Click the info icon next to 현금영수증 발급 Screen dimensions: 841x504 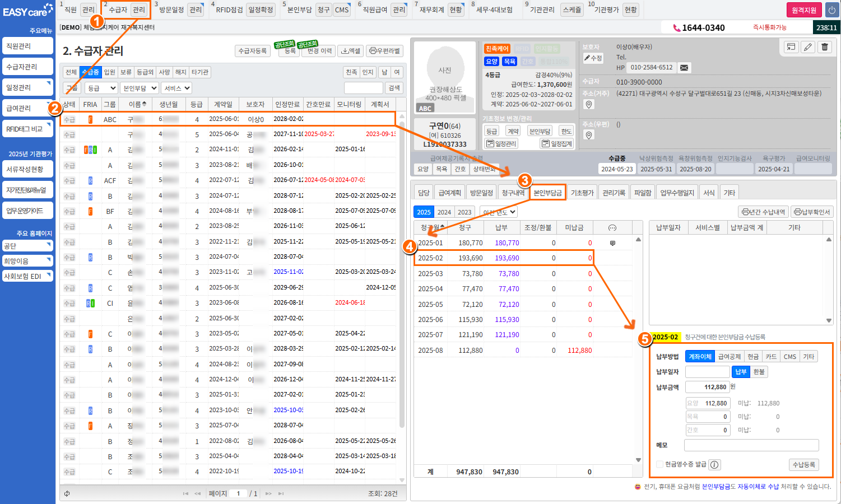pyautogui.click(x=714, y=465)
